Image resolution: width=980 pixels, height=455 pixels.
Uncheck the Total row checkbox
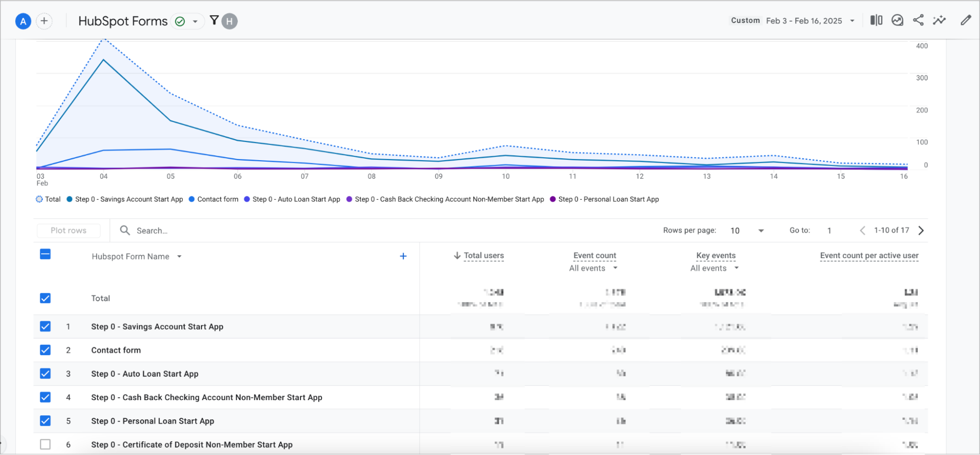tap(45, 298)
